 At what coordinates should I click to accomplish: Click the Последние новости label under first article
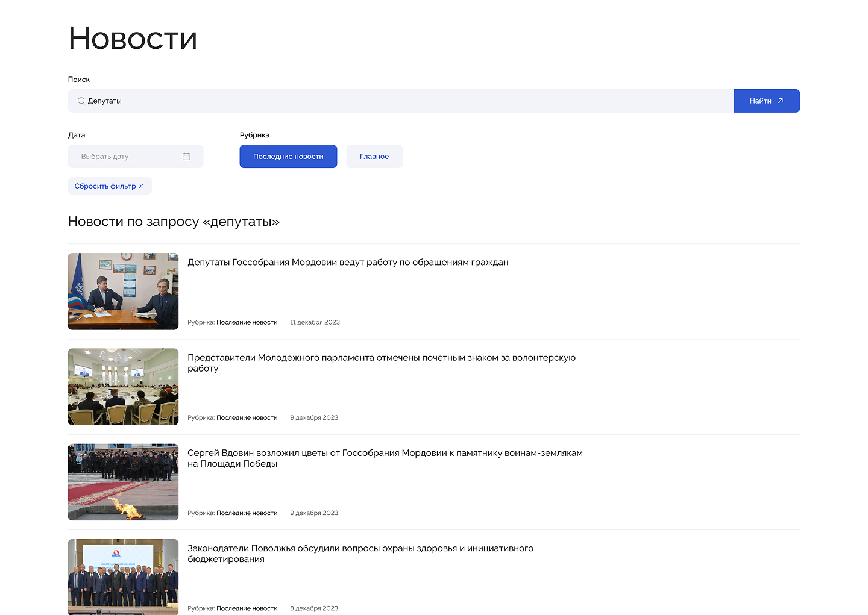(247, 322)
